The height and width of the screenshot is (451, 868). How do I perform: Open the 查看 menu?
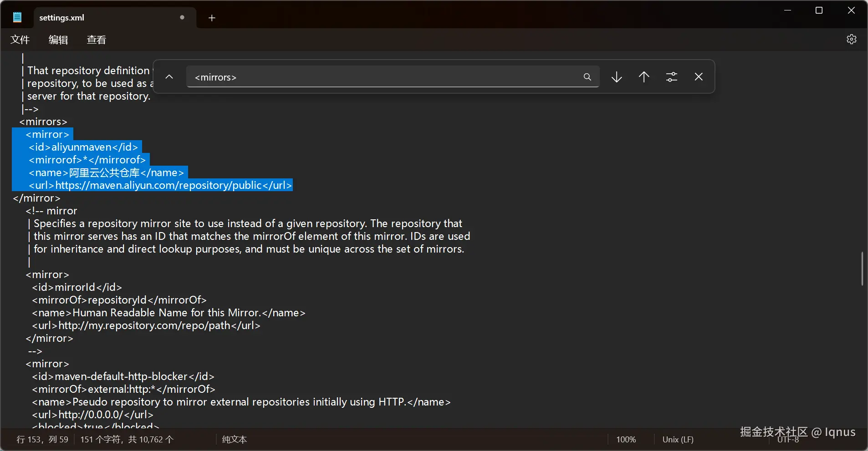(97, 40)
